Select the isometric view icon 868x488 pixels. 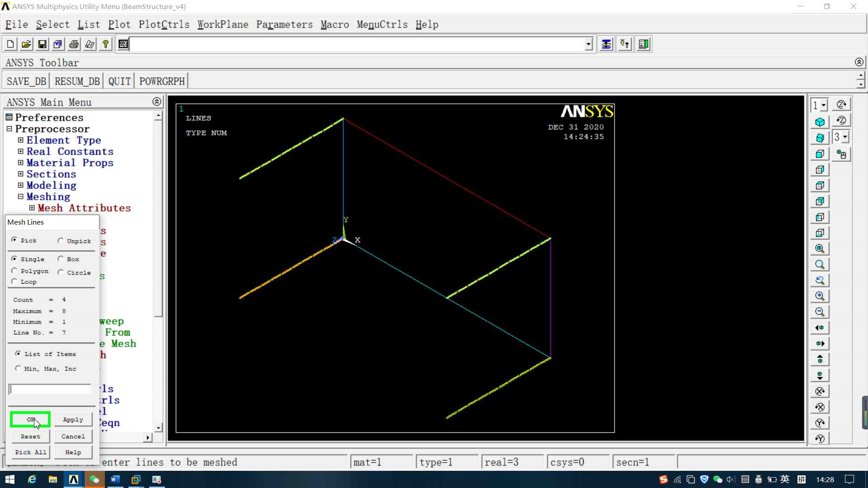tap(820, 122)
